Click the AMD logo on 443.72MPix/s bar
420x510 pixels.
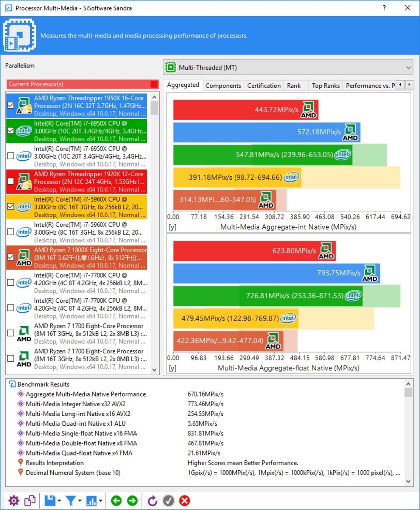[x=308, y=110]
